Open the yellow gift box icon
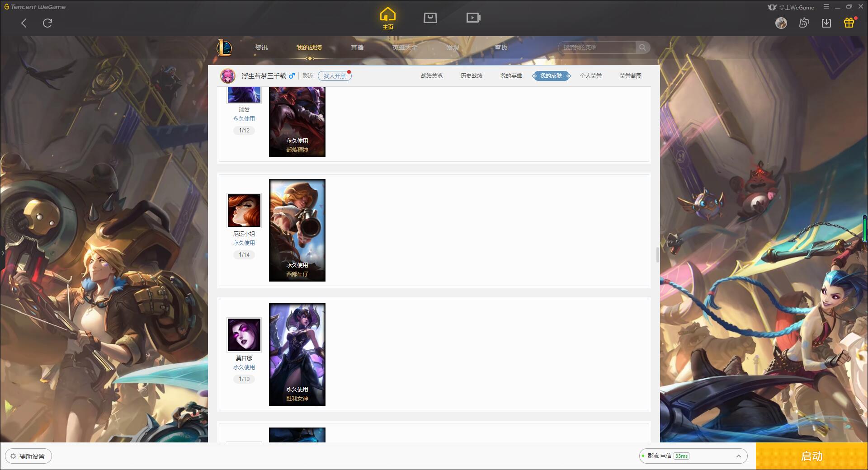 tap(849, 23)
